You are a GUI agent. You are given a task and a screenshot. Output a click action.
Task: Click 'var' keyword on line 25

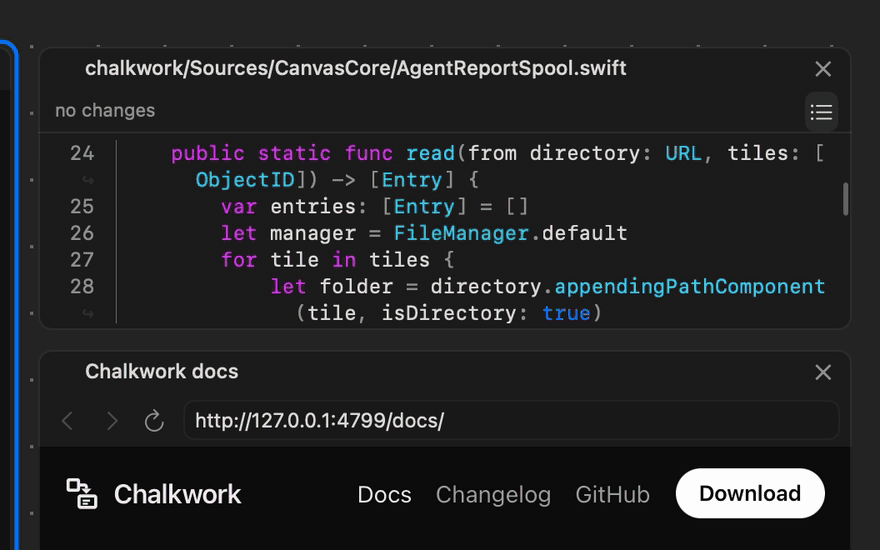tap(239, 207)
